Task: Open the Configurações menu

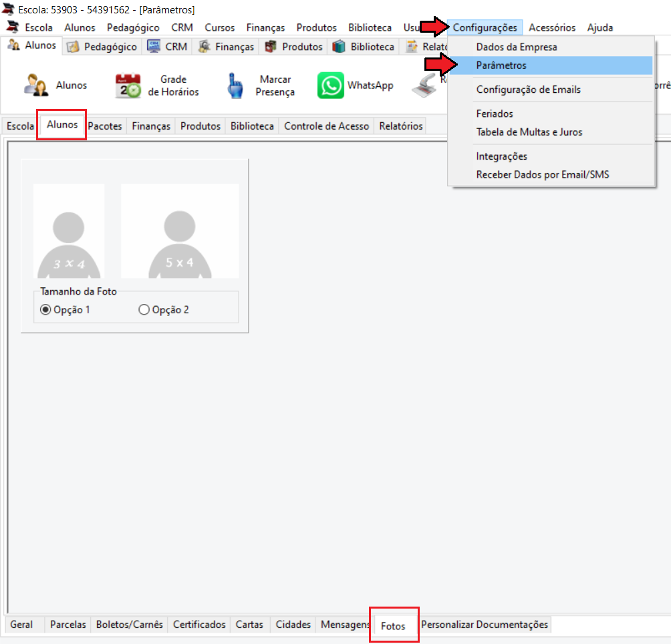Action: pos(485,27)
